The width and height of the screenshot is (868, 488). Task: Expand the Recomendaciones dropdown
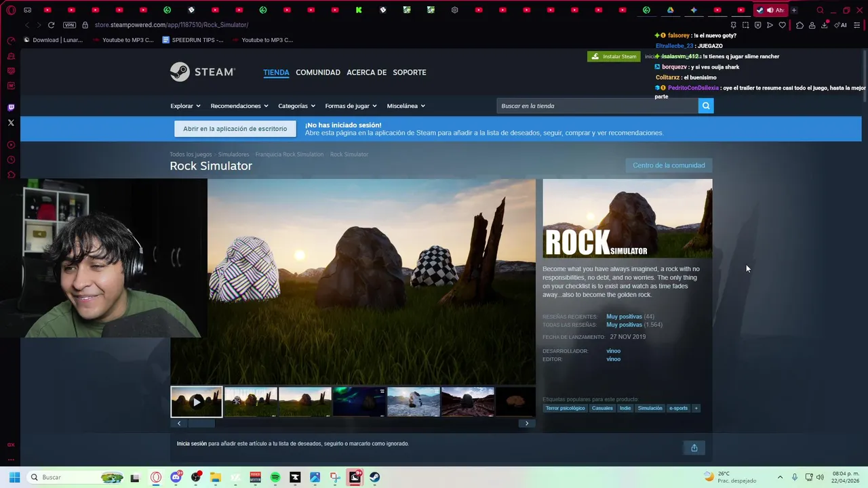coord(239,106)
